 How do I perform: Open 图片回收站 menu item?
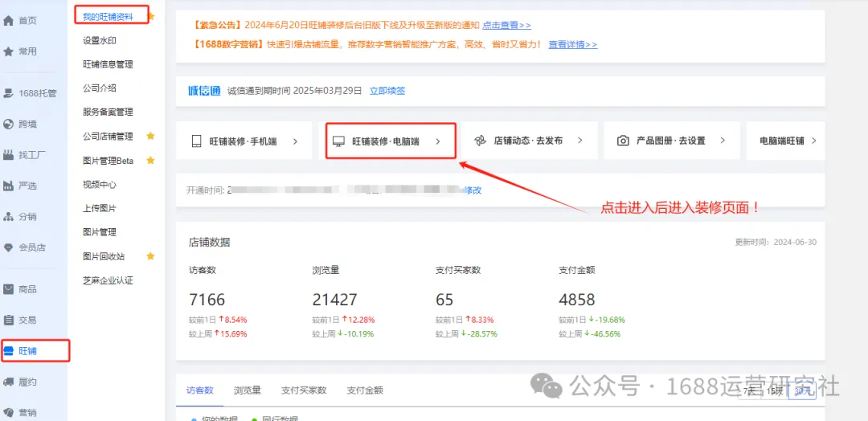tap(104, 256)
